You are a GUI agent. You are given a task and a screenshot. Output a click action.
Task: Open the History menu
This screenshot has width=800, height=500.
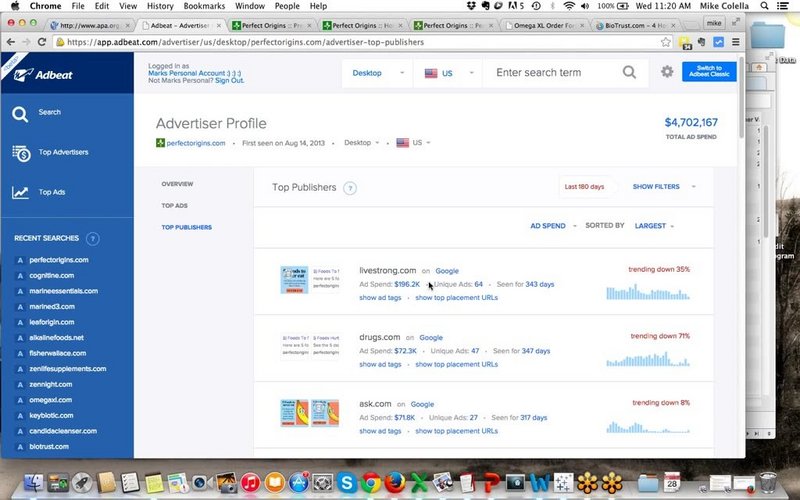[160, 6]
